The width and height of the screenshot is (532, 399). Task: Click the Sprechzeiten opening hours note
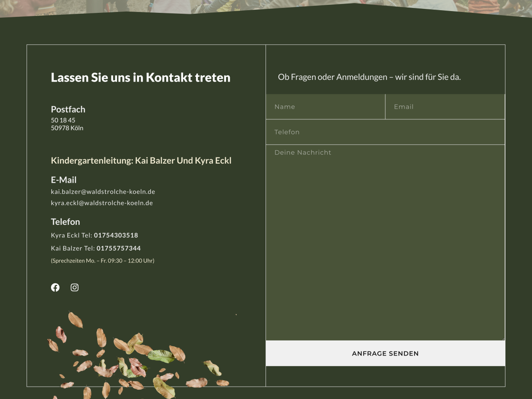102,261
